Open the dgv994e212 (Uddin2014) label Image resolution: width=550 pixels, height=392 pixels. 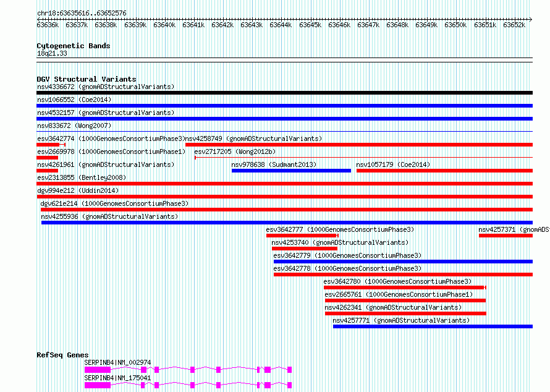coord(78,190)
